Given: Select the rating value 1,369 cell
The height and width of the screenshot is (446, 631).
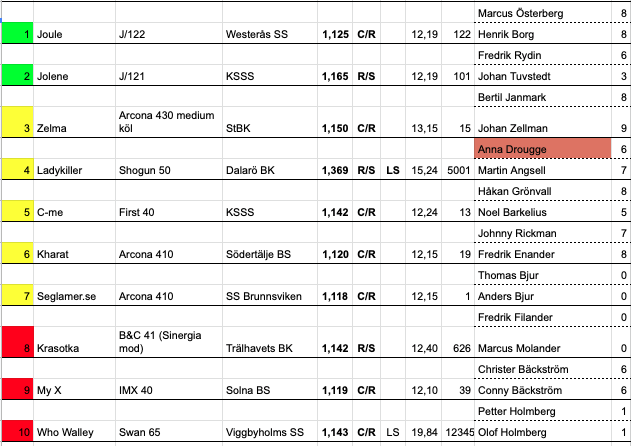Looking at the screenshot, I should click(335, 170).
